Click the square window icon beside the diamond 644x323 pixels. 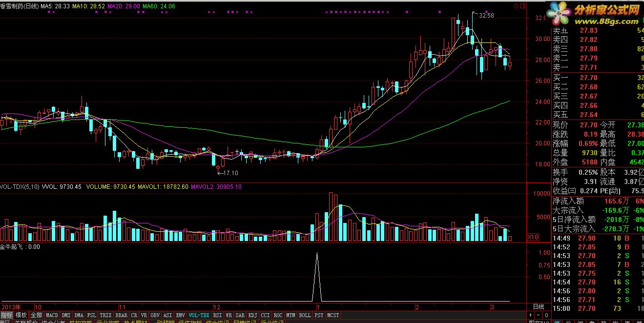523,6
